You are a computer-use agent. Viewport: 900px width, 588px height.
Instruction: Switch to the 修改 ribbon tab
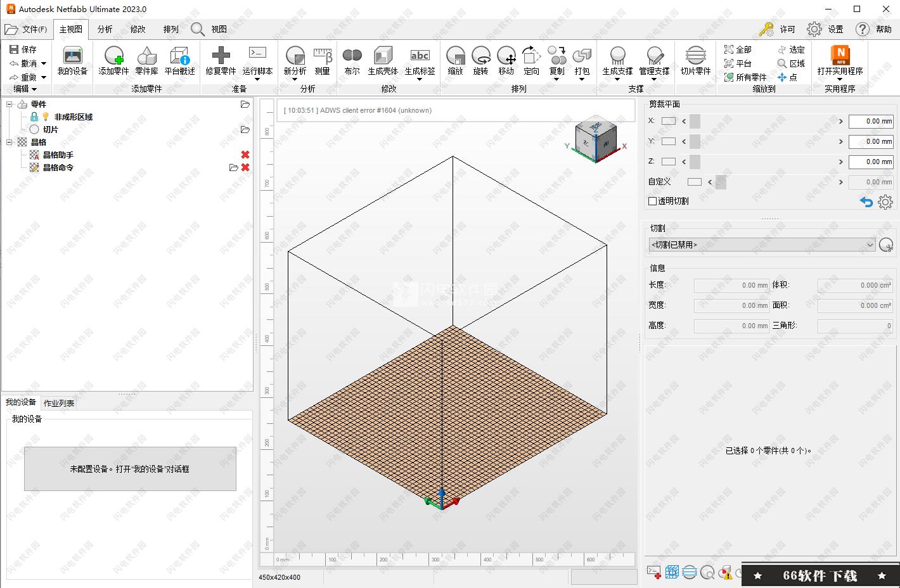pyautogui.click(x=138, y=29)
